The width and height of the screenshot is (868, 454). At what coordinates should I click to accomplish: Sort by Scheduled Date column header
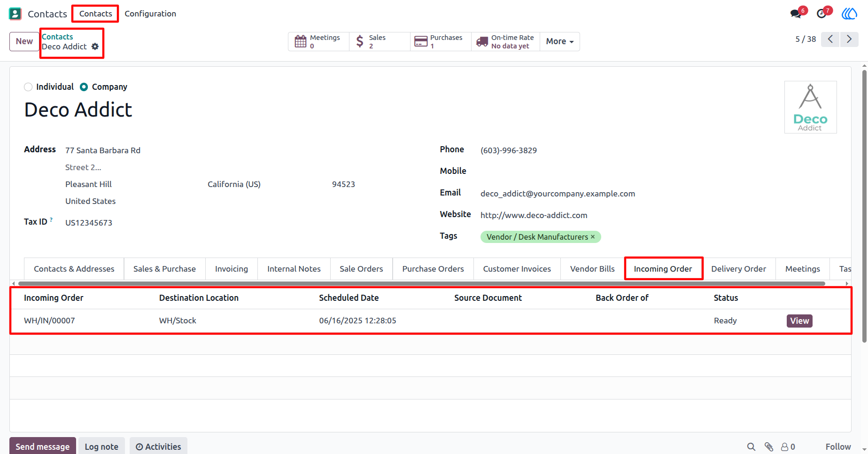[349, 298]
